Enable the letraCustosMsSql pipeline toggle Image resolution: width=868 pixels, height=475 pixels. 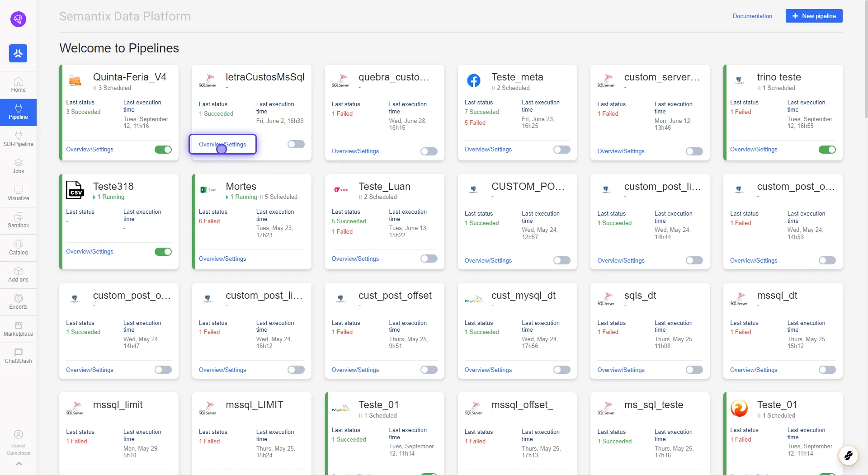(296, 144)
